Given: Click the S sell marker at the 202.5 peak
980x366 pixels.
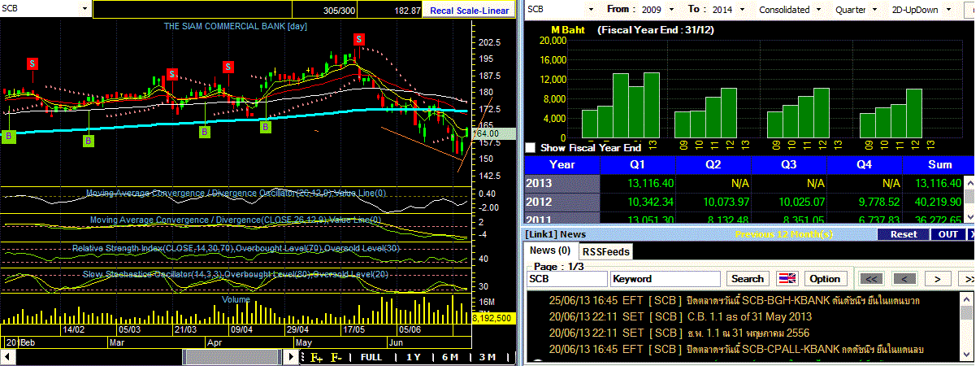Looking at the screenshot, I should 358,39.
